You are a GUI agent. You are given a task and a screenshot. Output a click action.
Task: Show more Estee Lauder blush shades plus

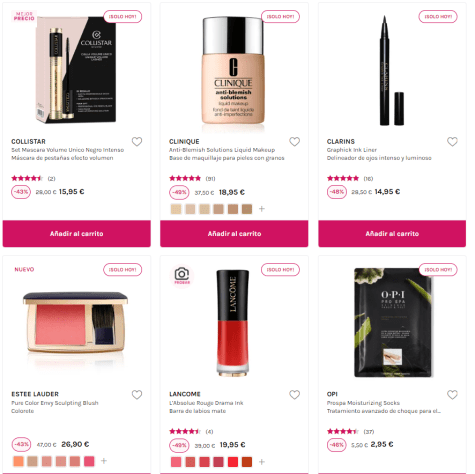[104, 461]
